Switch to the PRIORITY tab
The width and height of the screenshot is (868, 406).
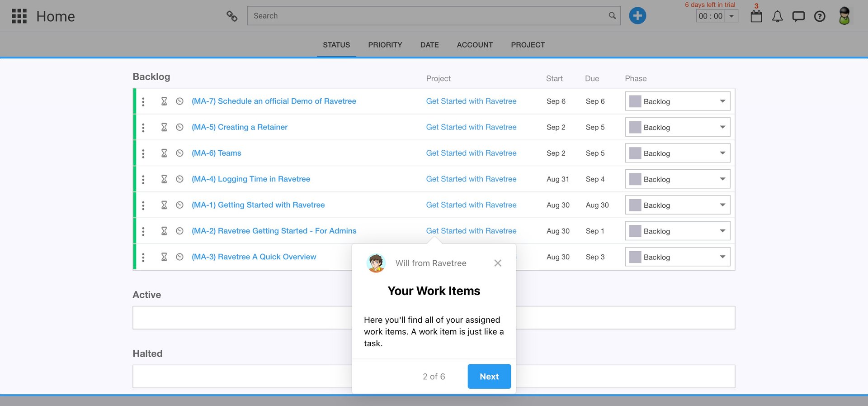tap(385, 45)
